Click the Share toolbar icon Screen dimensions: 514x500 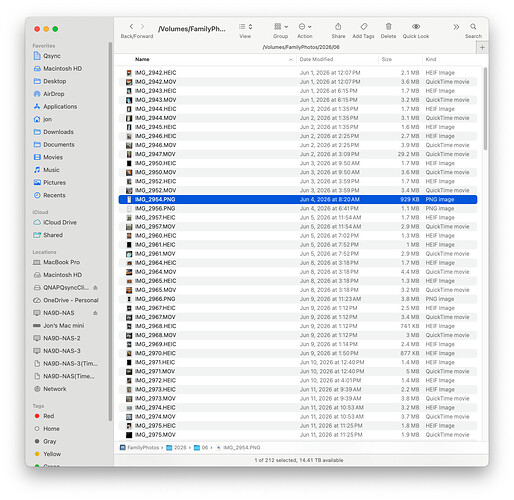click(x=338, y=26)
